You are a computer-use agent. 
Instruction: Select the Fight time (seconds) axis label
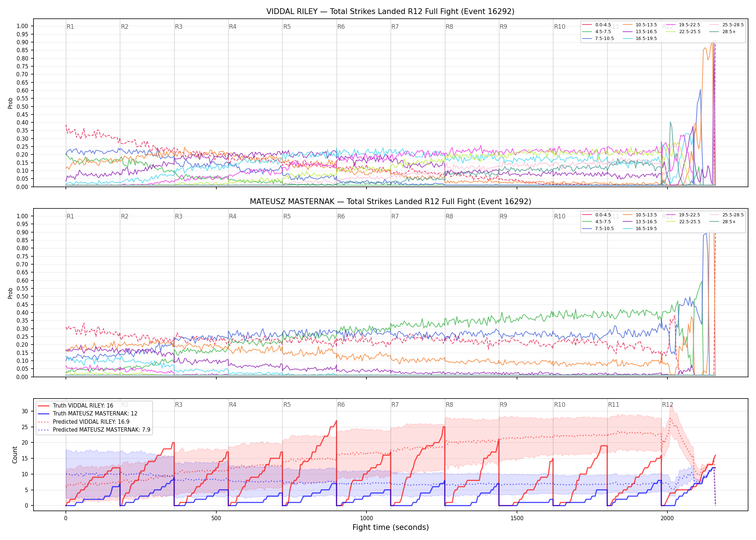(391, 527)
